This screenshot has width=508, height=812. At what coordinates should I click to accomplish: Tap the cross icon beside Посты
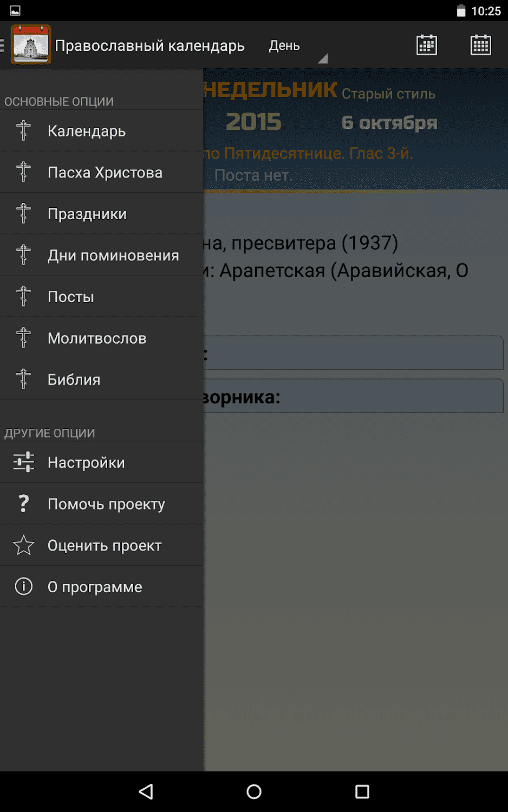coord(23,297)
